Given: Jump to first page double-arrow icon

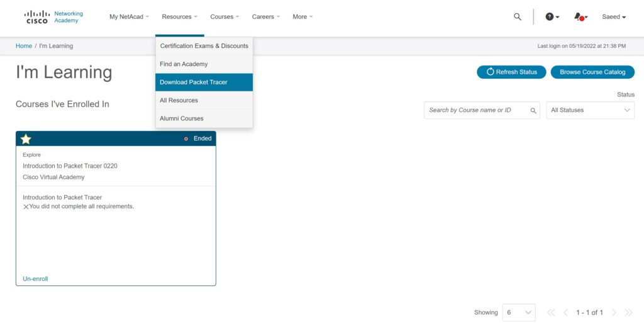Looking at the screenshot, I should tap(551, 312).
